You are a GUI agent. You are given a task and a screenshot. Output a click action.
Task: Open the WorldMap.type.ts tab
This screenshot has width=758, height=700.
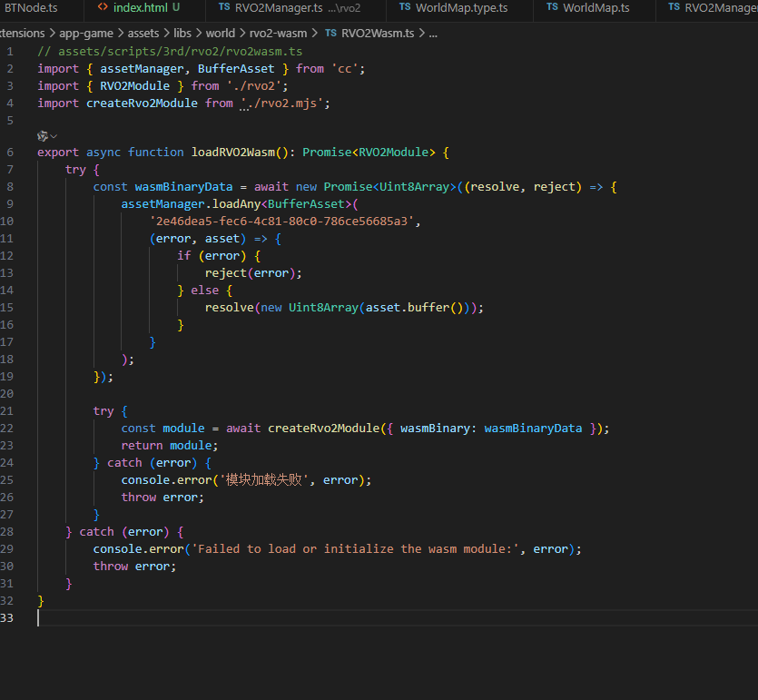459,8
